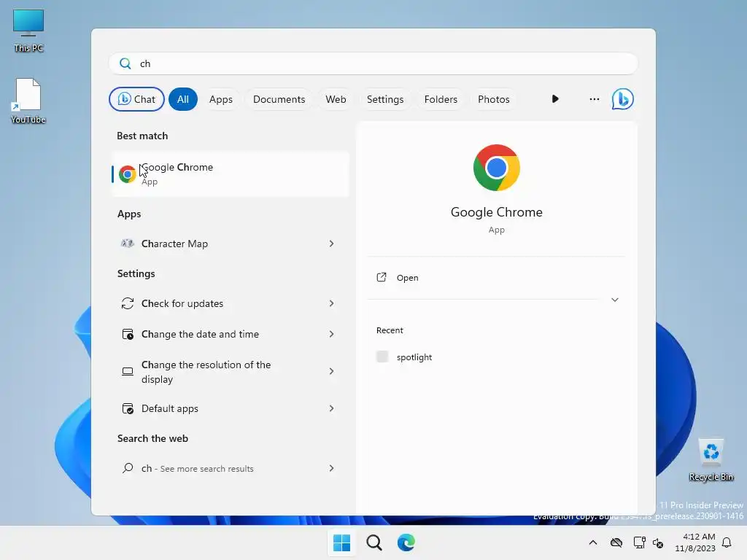747x560 pixels.
Task: Click the Default apps setting icon
Action: 128,408
